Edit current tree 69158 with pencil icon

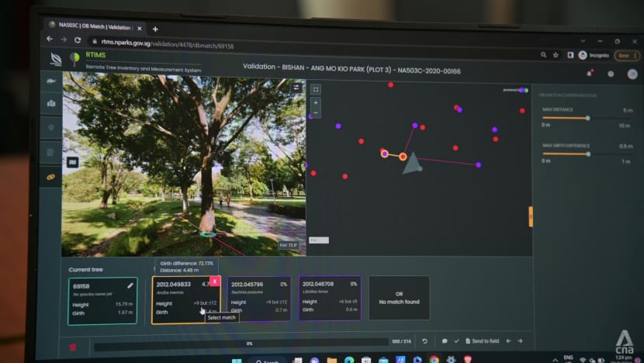[x=130, y=285]
